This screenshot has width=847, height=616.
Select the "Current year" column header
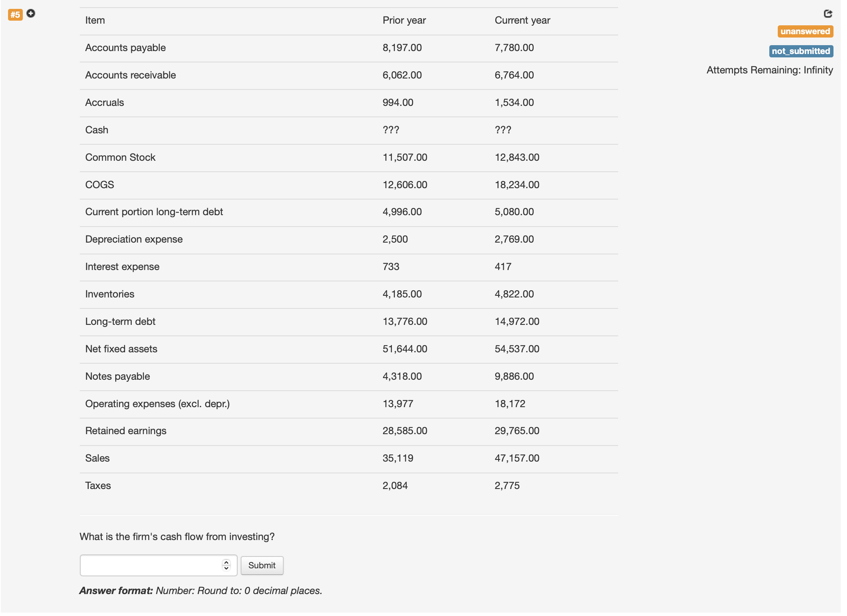[x=523, y=20]
